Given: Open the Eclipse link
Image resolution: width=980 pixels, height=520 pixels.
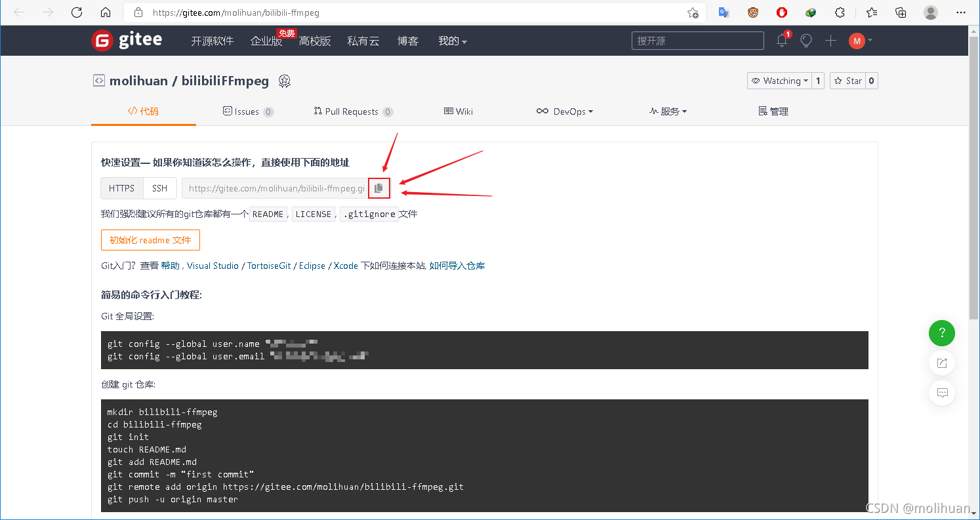Looking at the screenshot, I should point(312,266).
